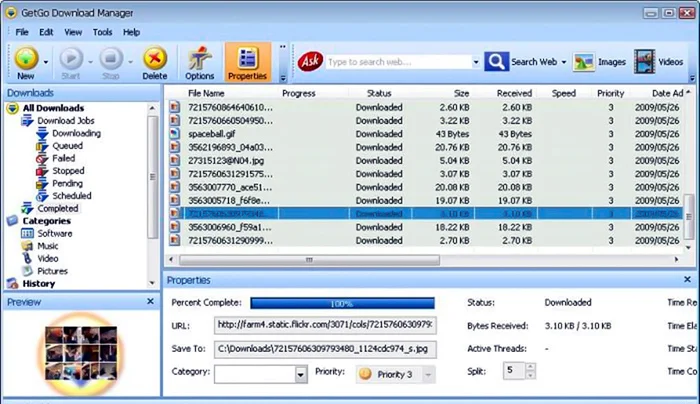Select the Failed tree item
The height and width of the screenshot is (404, 700).
pyautogui.click(x=63, y=158)
